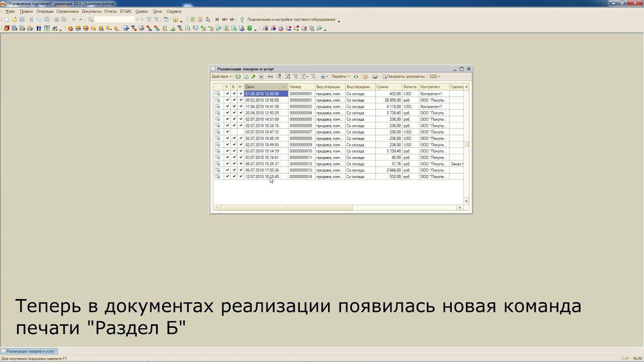Viewport: 644px width, 362px height.
Task: Open the Справочники menu
Action: click(67, 11)
